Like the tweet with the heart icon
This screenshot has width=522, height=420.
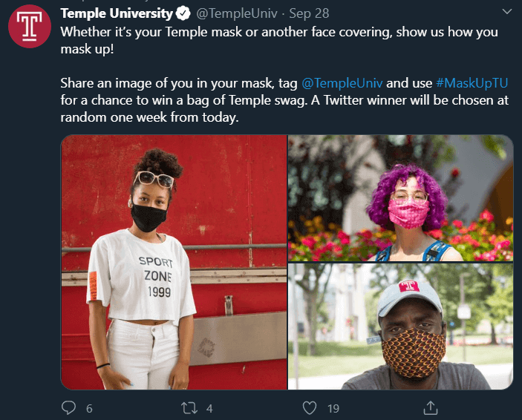click(x=310, y=407)
